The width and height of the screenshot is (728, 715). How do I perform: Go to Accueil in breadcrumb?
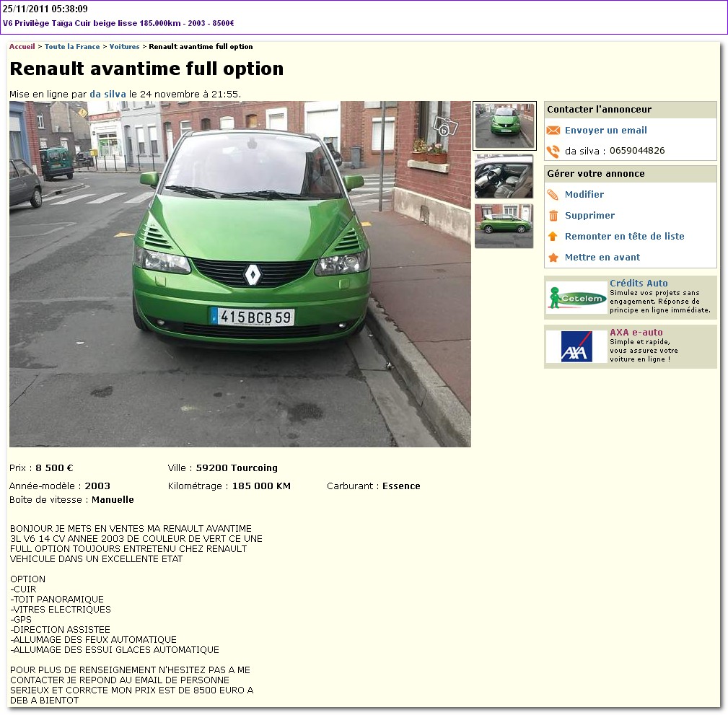[22, 47]
